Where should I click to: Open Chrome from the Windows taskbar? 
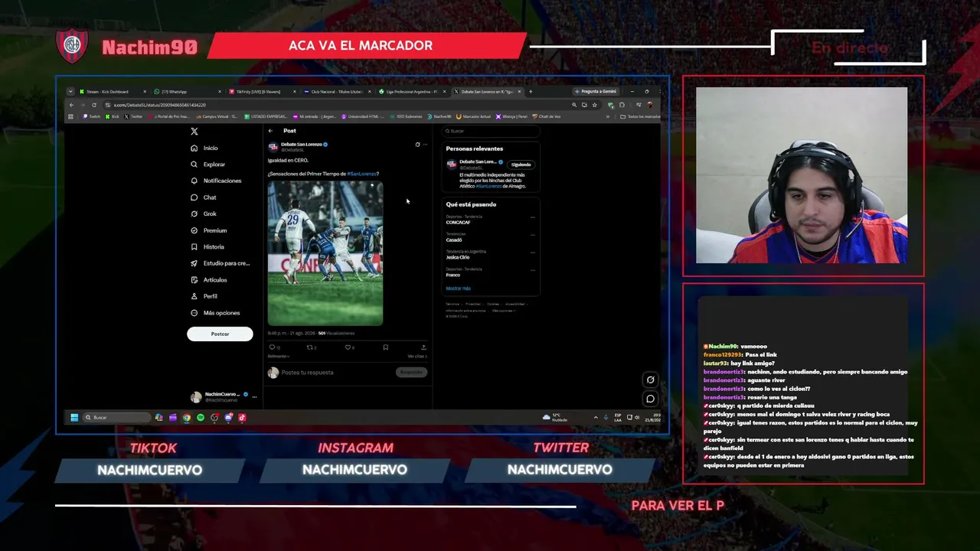(x=187, y=418)
